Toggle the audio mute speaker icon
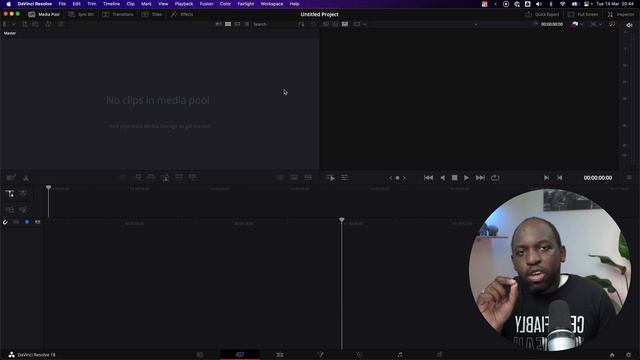The image size is (640, 360). coord(629,25)
